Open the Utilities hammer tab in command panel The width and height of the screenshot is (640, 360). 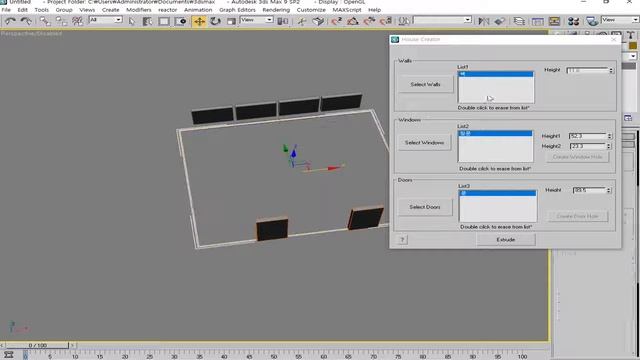[x=631, y=36]
